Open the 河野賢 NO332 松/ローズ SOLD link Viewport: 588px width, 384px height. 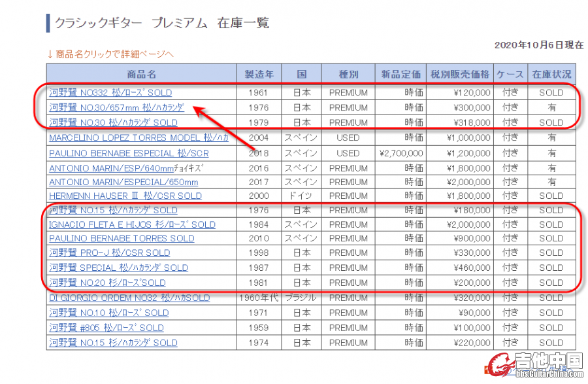110,93
